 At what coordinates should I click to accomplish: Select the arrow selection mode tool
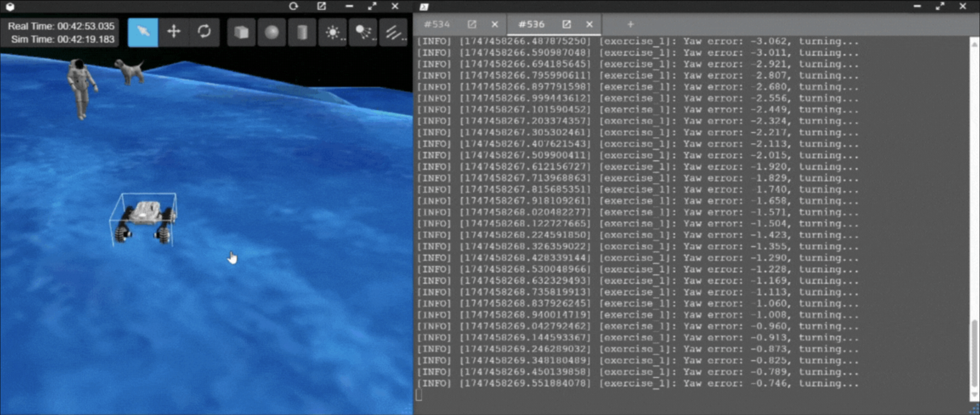[x=143, y=32]
